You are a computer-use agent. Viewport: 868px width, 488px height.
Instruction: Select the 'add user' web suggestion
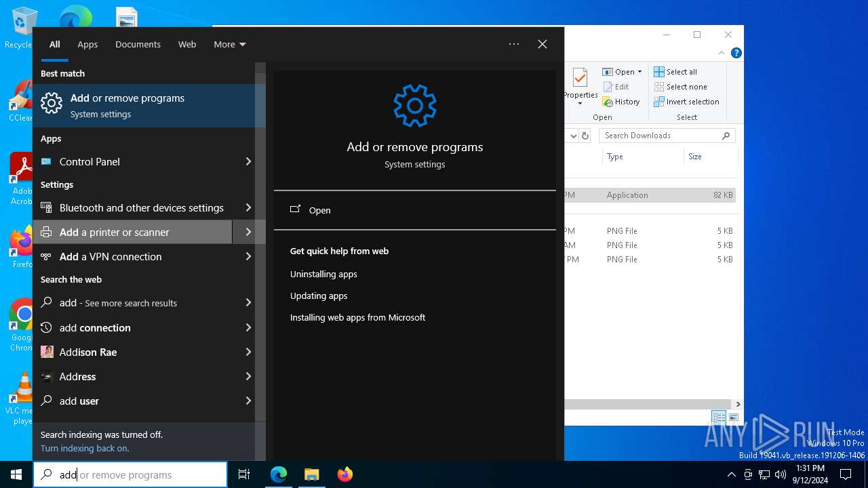click(x=132, y=401)
